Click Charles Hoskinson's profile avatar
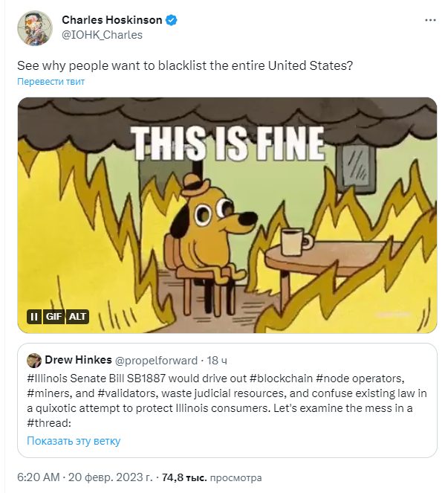 coord(34,27)
